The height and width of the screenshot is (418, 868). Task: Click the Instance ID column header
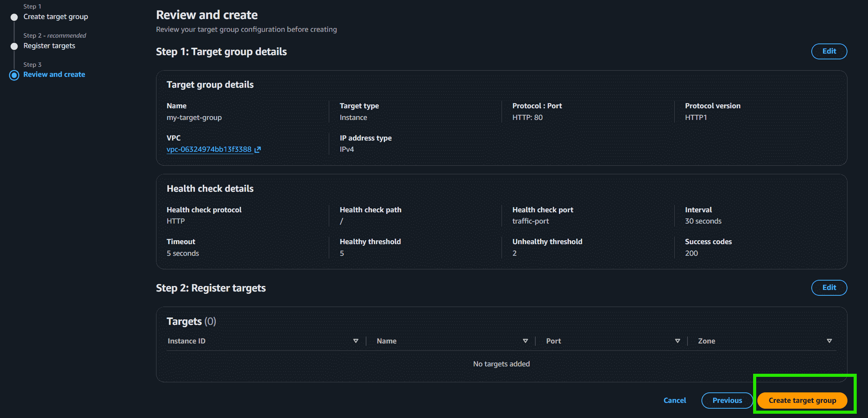(186, 341)
